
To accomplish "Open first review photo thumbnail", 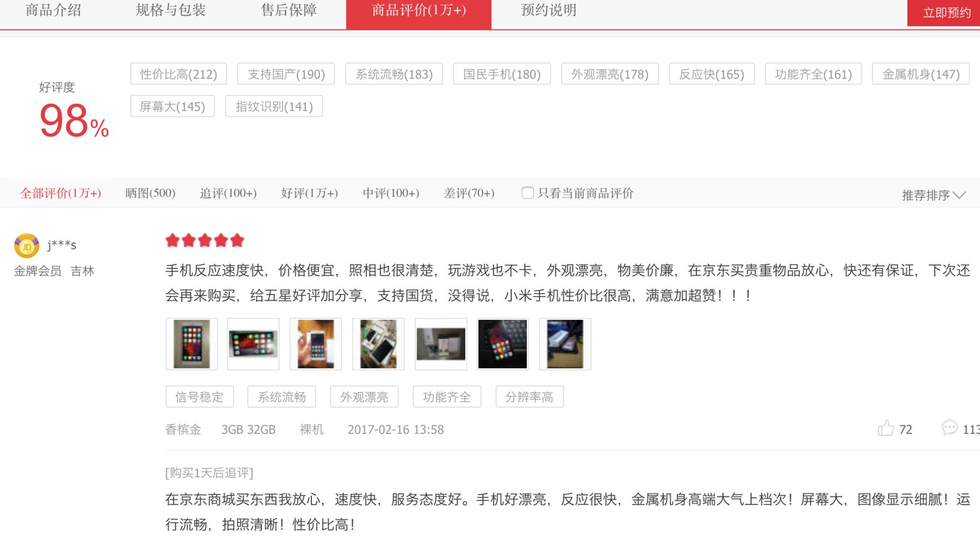I will click(191, 344).
